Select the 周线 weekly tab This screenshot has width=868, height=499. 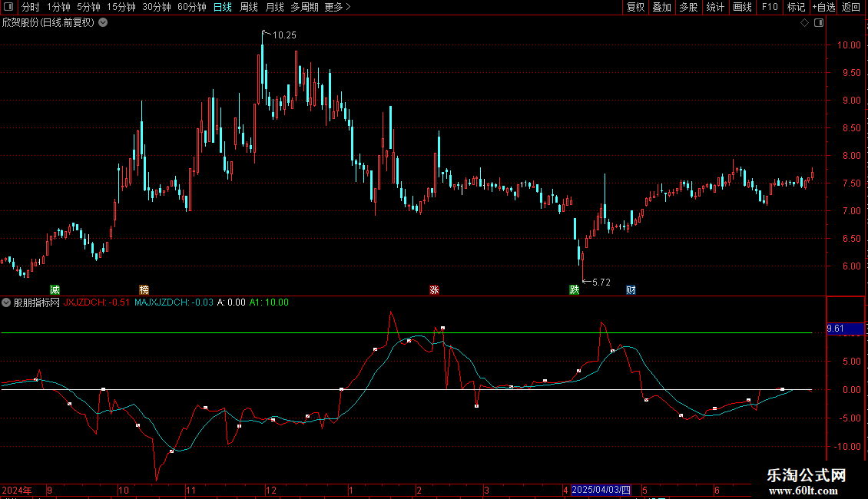tap(249, 7)
